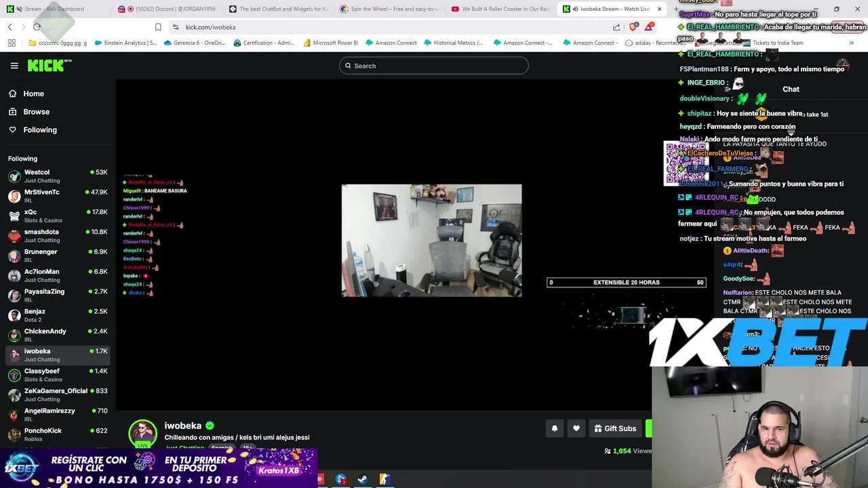Switch to We Built A Roller Coaster tab
868x488 pixels.
(501, 9)
